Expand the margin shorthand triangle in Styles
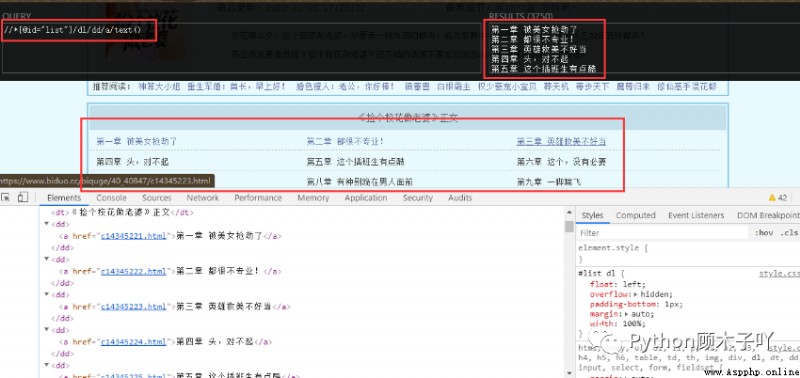The height and width of the screenshot is (378, 800). [627, 314]
